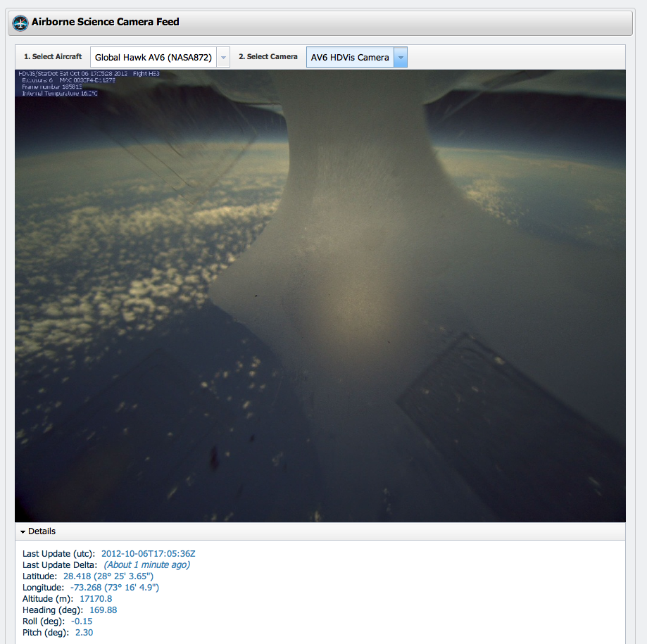647x644 pixels.
Task: Click the Altitude value 17170.8
Action: pos(96,598)
